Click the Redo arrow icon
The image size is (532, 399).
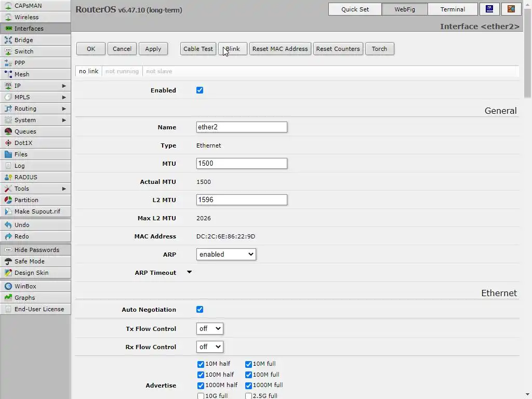pos(8,236)
